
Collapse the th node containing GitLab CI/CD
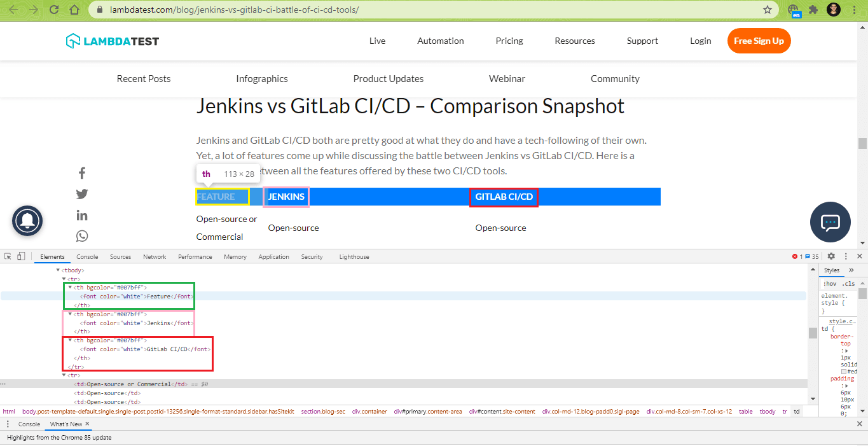(x=70, y=340)
